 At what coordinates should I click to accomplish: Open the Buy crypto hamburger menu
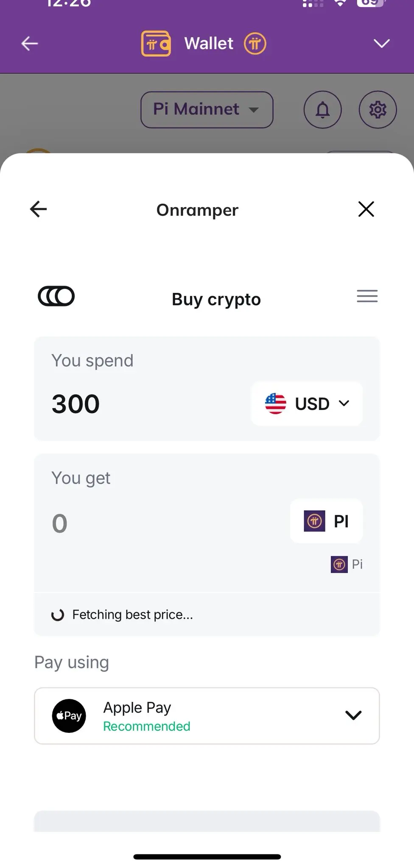367,296
